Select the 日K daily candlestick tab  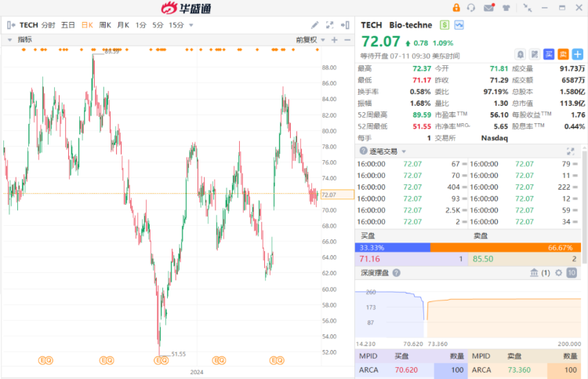pos(87,25)
